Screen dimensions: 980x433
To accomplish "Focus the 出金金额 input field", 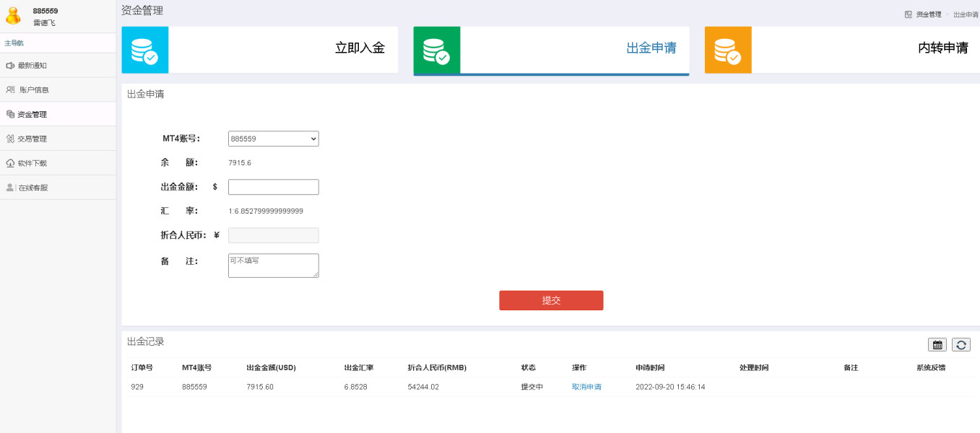I will (x=273, y=187).
